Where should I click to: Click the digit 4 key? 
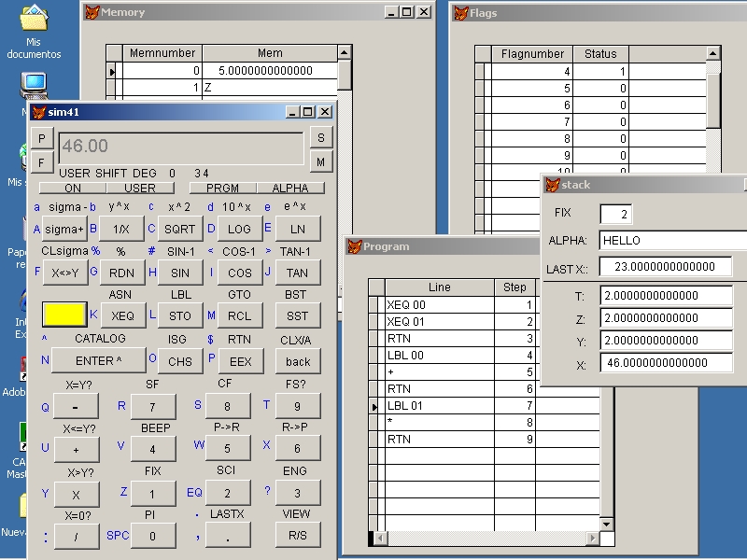tap(152, 449)
